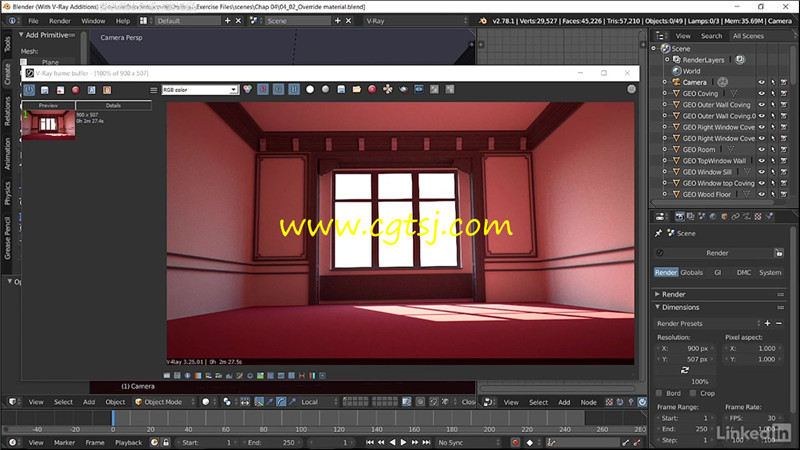The width and height of the screenshot is (800, 450).
Task: Toggle auto keyframe record button in timeline
Action: tap(515, 442)
